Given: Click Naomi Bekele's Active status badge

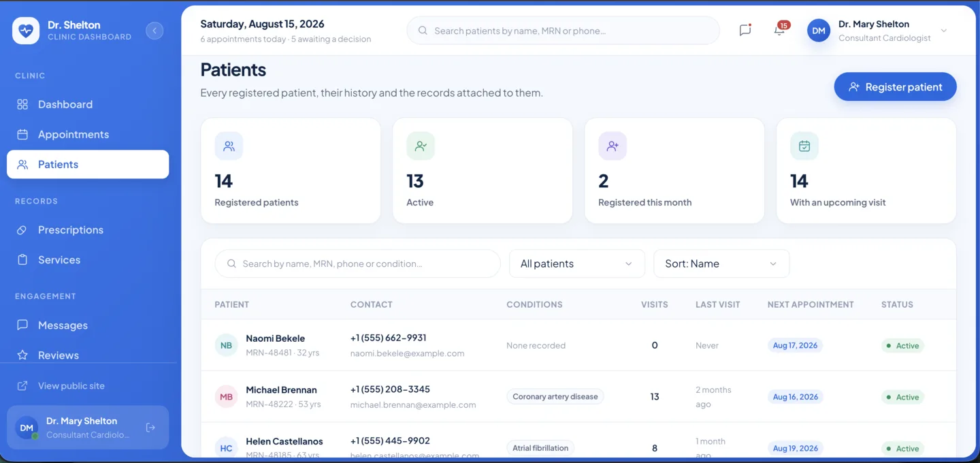Looking at the screenshot, I should [x=903, y=346].
